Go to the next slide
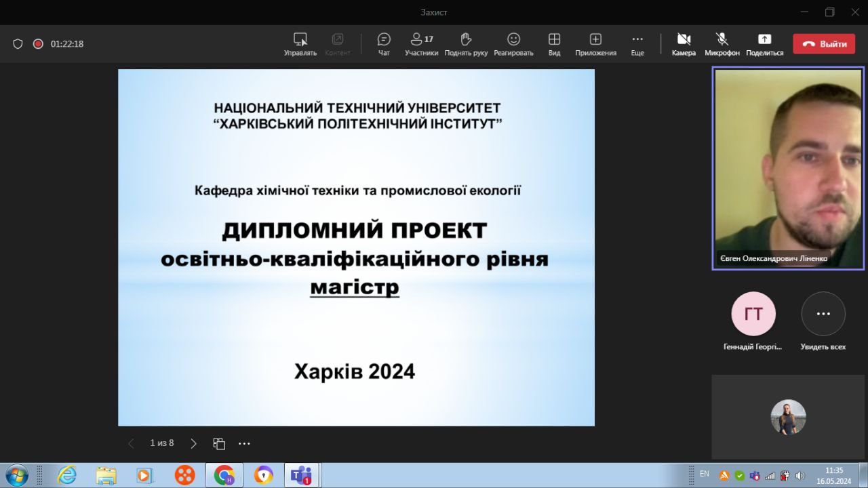This screenshot has width=868, height=488. pyautogui.click(x=193, y=443)
